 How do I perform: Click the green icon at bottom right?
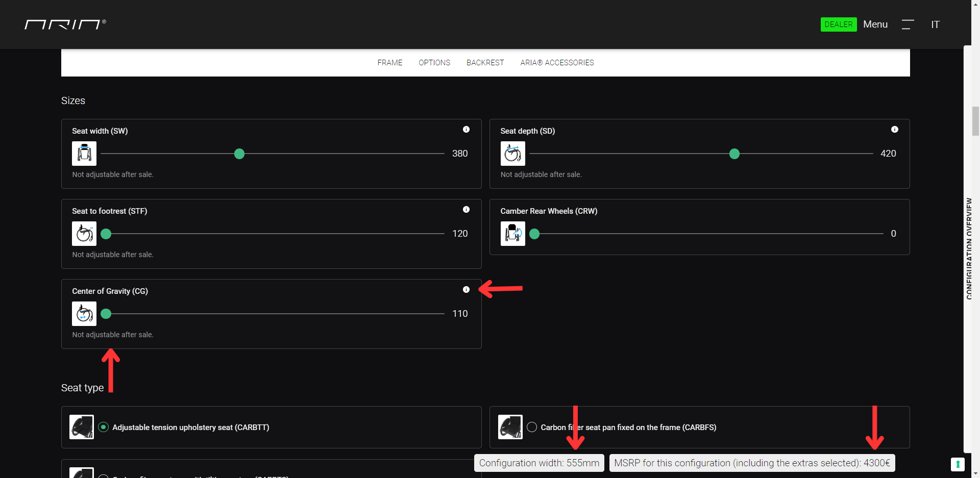[958, 464]
